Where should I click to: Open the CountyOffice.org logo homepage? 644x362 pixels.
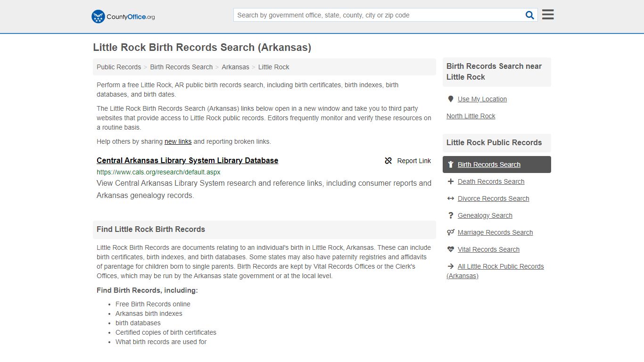coord(123,16)
